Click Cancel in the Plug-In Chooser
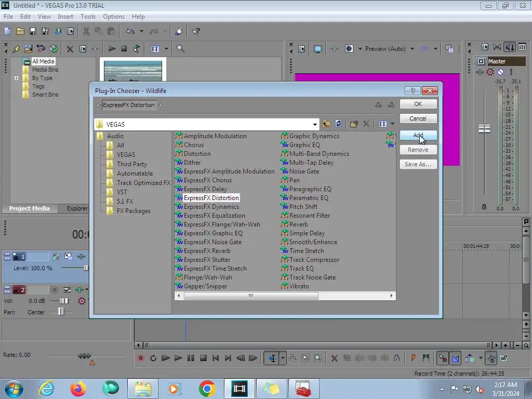Viewport: 532px width, 399px height. 418,118
